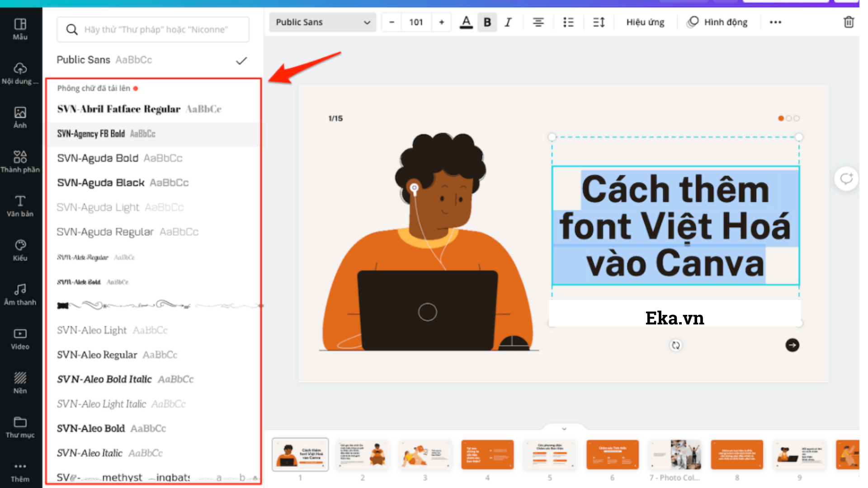Open page thumbnail 5

(550, 455)
